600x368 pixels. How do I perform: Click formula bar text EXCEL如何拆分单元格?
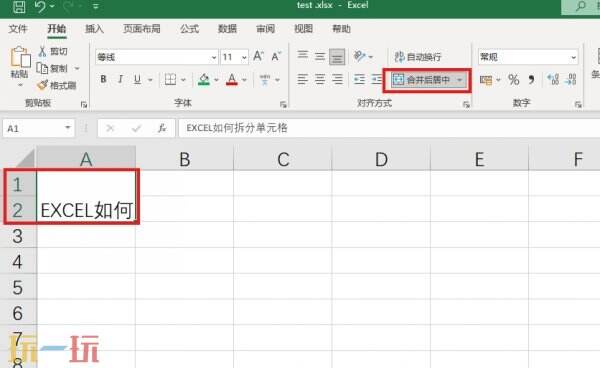click(237, 128)
